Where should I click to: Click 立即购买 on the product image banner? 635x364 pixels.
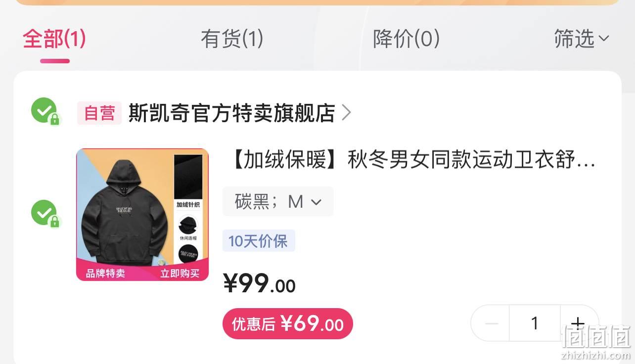[180, 273]
